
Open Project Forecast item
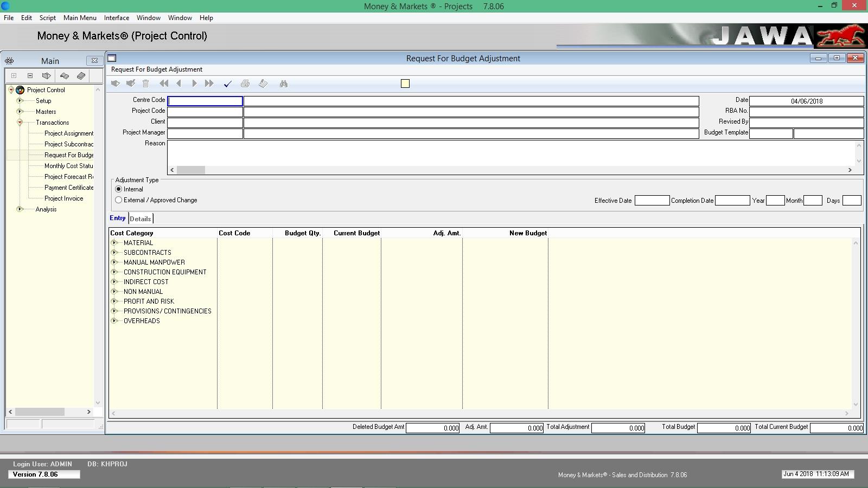tap(69, 177)
